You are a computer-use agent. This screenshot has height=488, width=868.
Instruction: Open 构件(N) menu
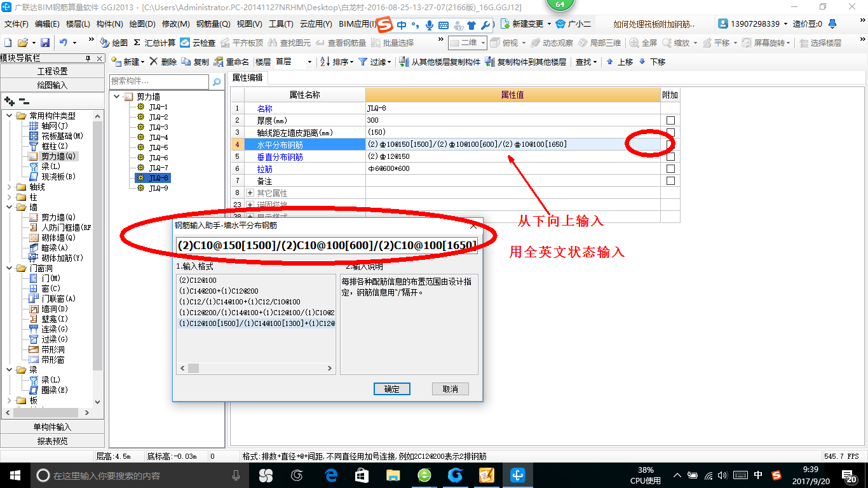109,24
